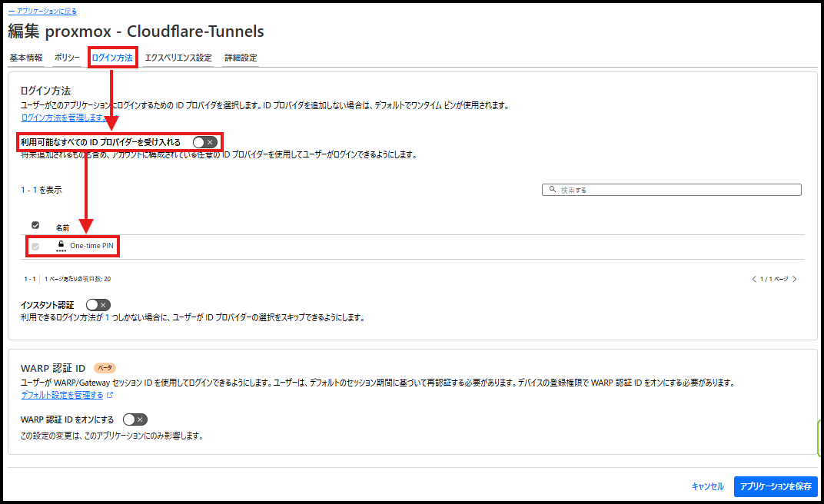
Task: Click the lock icon beside One-time PIN
Action: pos(61,244)
